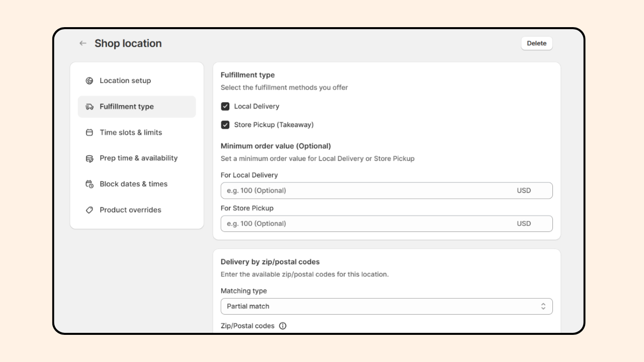
Task: Click the Block dates & times icon
Action: tap(90, 184)
